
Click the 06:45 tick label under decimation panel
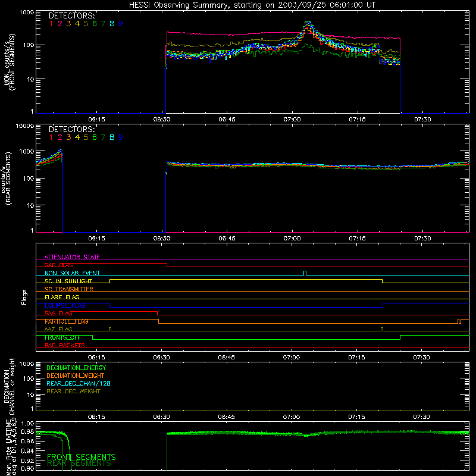point(226,417)
